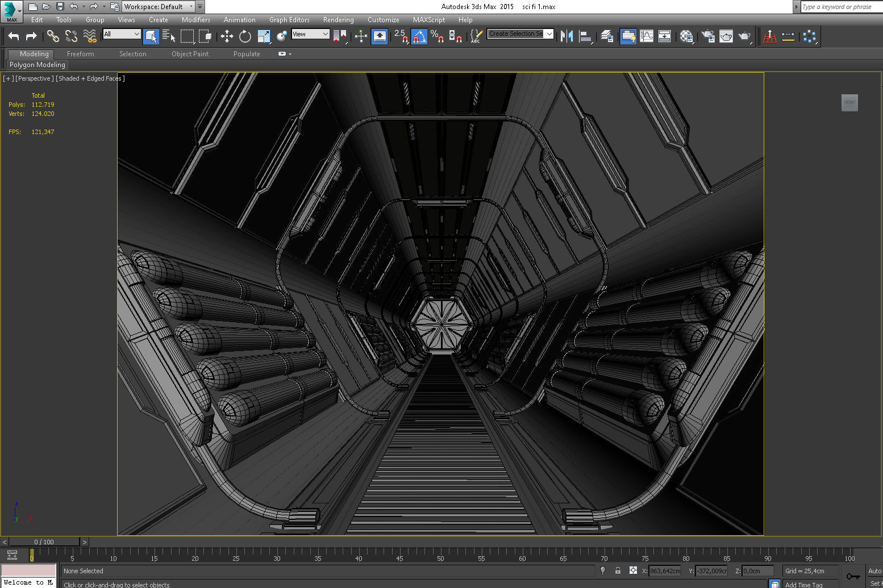This screenshot has height=588, width=883.
Task: Toggle Window/Crossing selection mode
Action: (x=205, y=36)
